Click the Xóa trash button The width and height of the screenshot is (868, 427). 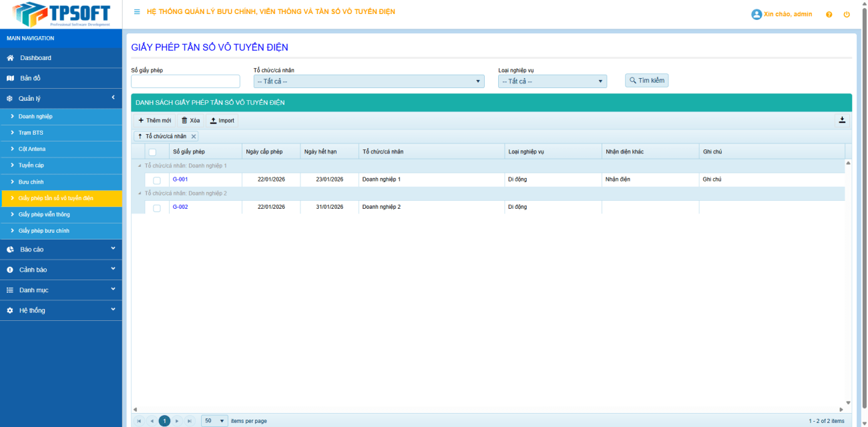point(191,121)
